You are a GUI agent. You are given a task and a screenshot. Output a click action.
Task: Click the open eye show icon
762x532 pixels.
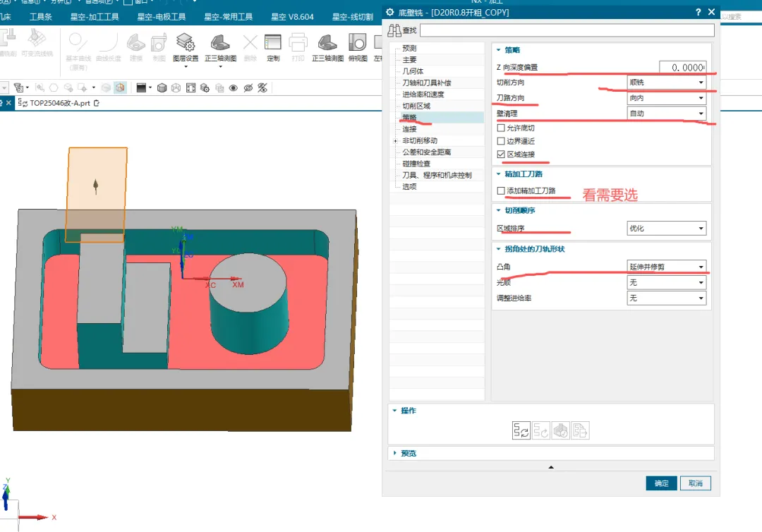pos(234,88)
